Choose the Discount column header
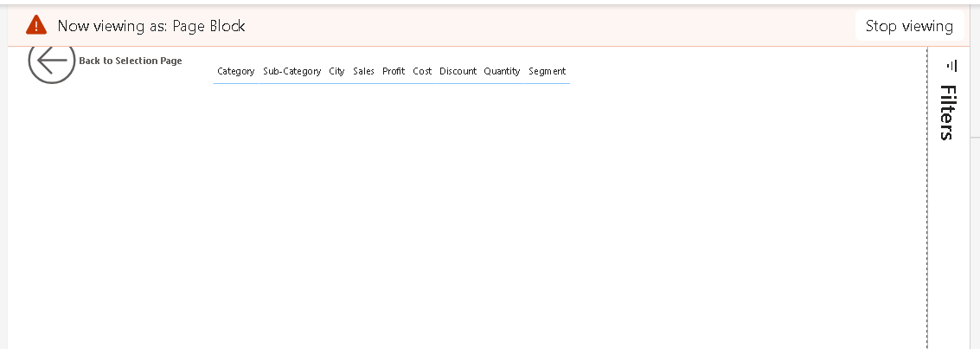This screenshot has height=349, width=980. coord(458,71)
